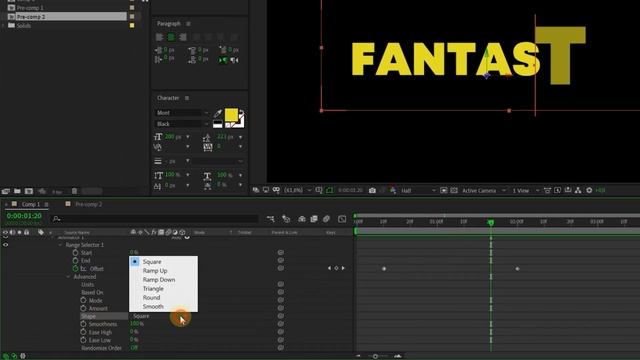Toggle the stopwatch for End property
The width and height of the screenshot is (640, 360).
pos(76,260)
